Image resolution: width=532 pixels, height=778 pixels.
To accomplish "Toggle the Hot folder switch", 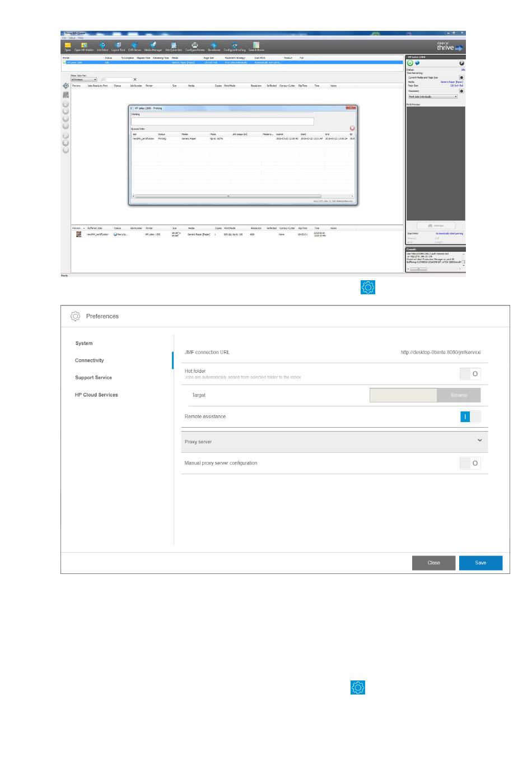I will 470,373.
